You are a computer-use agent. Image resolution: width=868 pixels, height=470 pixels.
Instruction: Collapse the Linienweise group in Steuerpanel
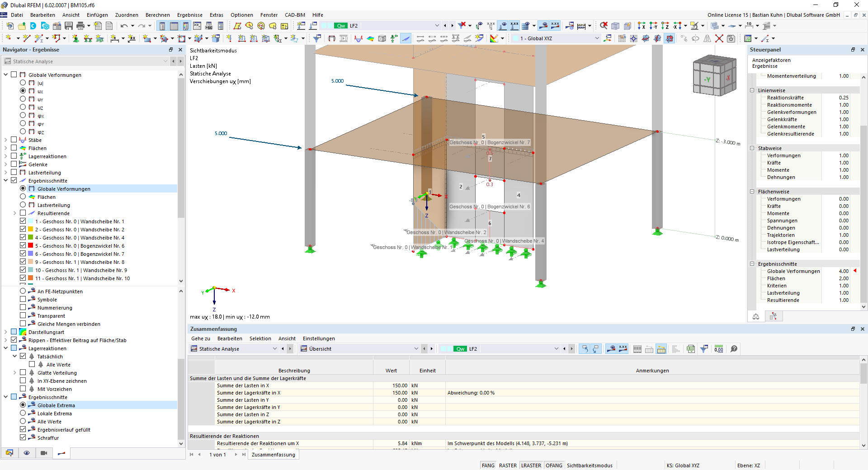pyautogui.click(x=752, y=90)
